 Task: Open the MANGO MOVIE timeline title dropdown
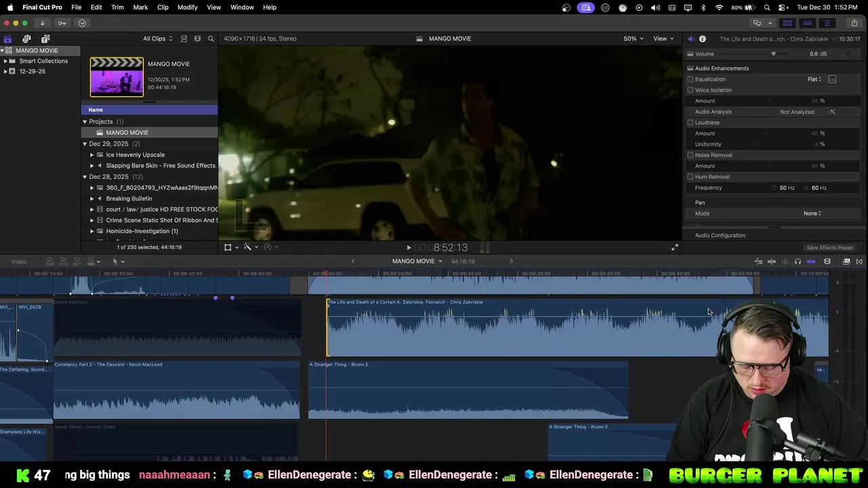417,261
